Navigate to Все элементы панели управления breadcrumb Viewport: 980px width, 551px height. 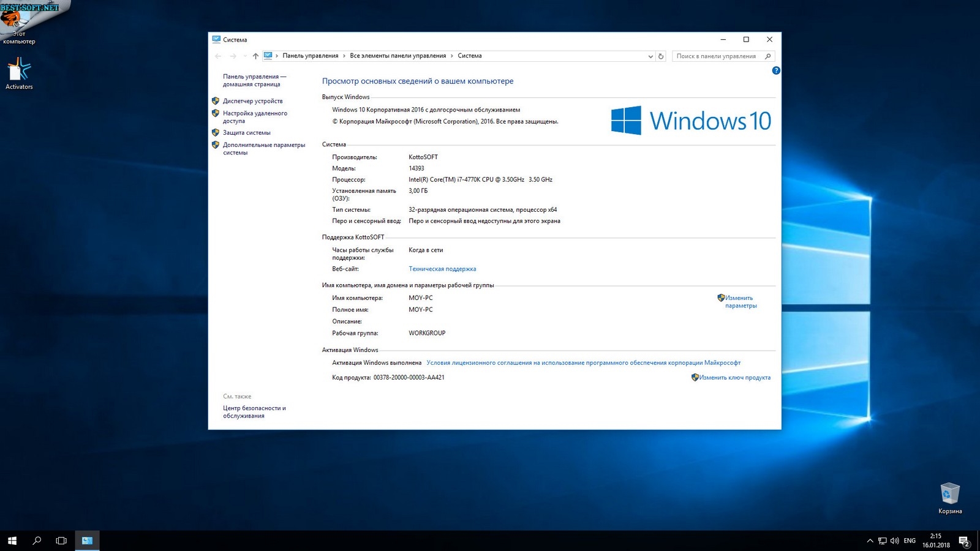point(398,56)
